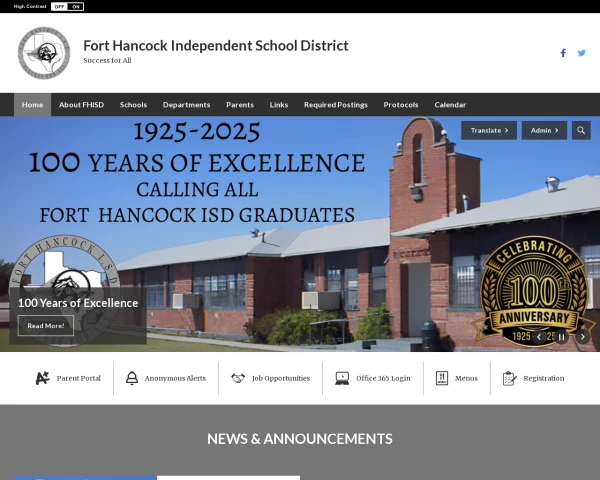The width and height of the screenshot is (600, 480).
Task: Click the Anonymous Alerts bell icon
Action: [132, 378]
